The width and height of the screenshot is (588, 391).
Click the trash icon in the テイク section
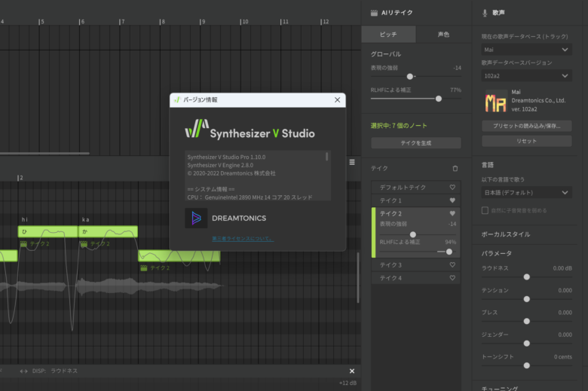(x=455, y=169)
